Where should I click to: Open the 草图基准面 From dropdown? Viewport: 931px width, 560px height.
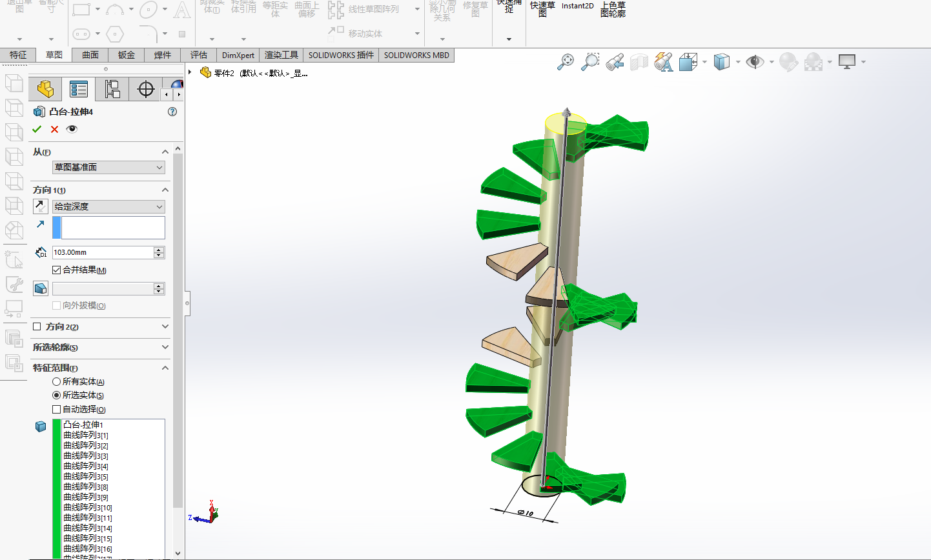(108, 167)
